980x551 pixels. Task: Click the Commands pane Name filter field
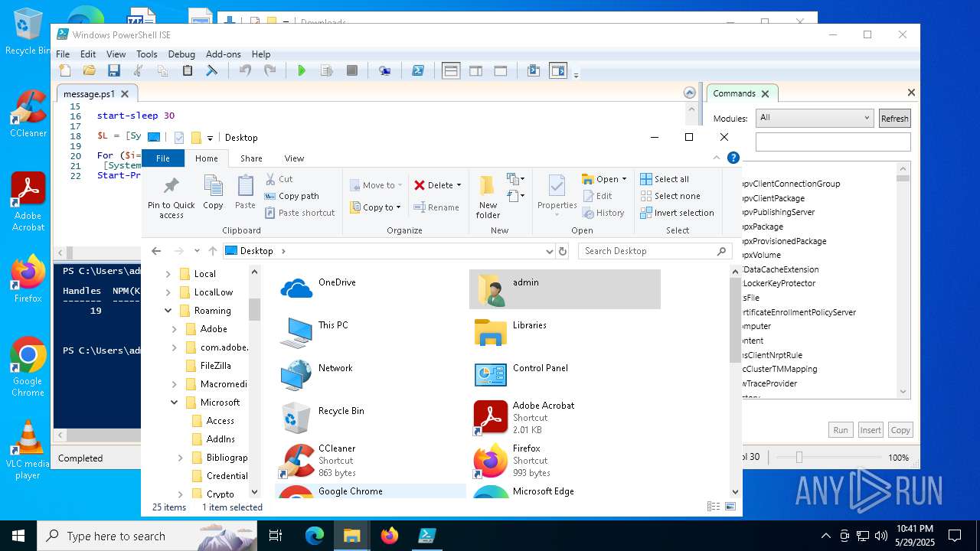[x=833, y=142]
